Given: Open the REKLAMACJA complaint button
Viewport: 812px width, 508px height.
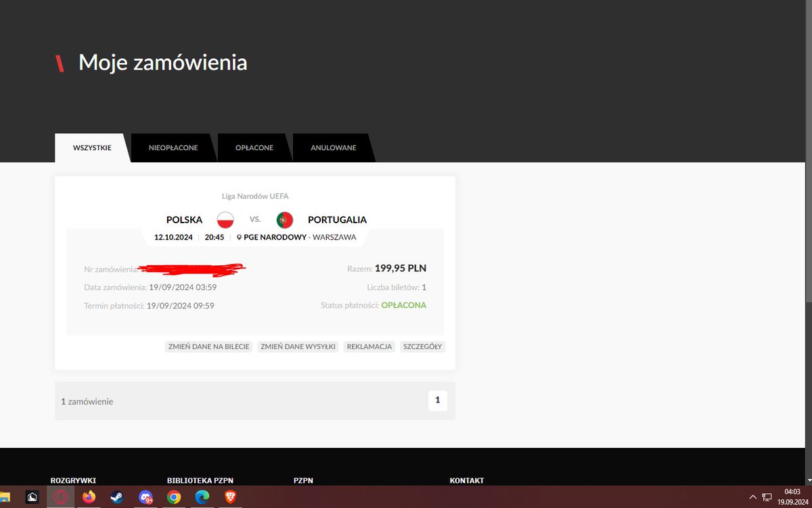Looking at the screenshot, I should tap(369, 346).
